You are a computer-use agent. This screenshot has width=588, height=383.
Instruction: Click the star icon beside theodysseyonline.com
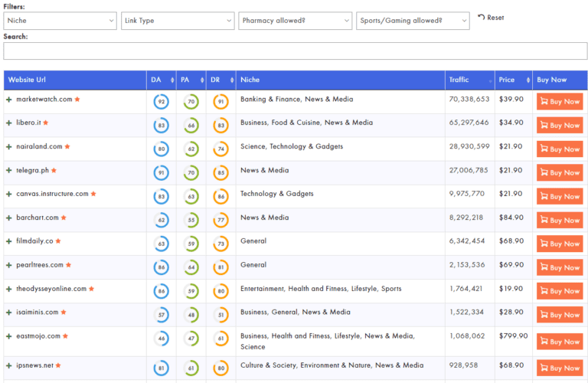[x=92, y=289]
